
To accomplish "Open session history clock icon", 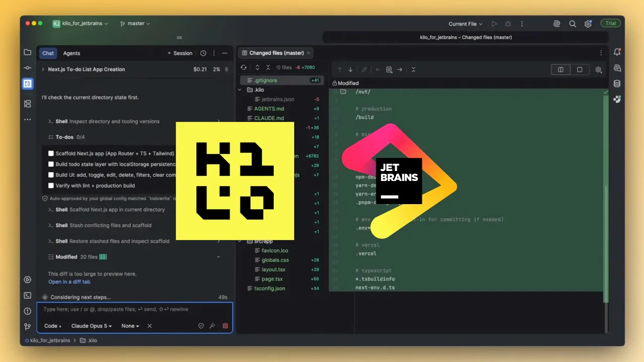I will coord(203,53).
